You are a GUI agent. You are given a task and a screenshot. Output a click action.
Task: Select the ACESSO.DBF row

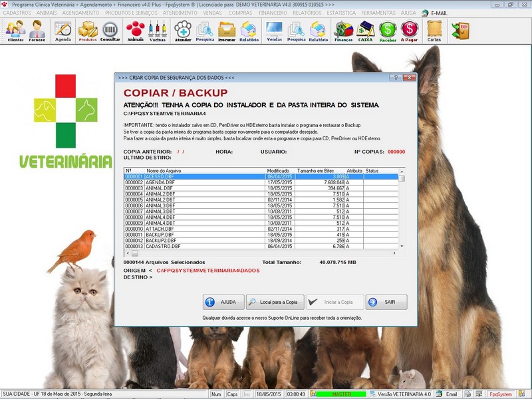(x=261, y=177)
